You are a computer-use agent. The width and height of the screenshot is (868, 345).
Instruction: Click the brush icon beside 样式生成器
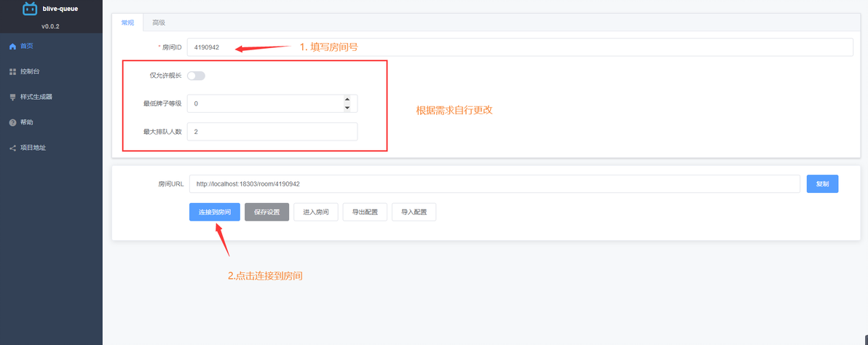tap(12, 98)
